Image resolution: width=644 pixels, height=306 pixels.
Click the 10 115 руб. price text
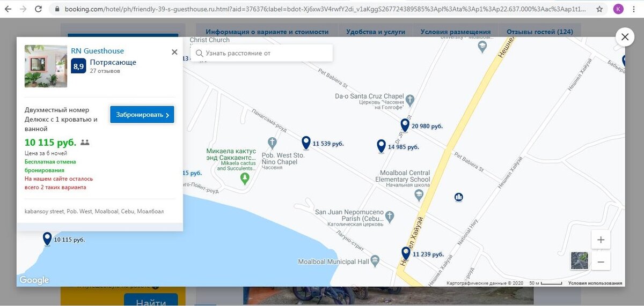[50, 143]
